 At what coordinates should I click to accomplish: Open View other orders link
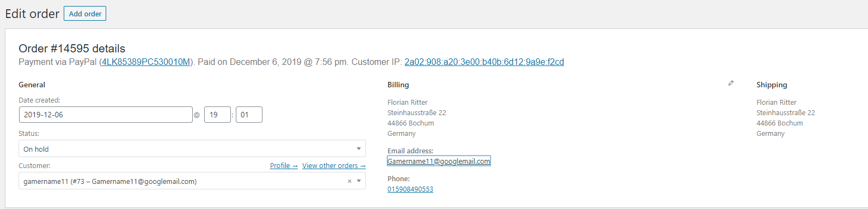pyautogui.click(x=334, y=165)
